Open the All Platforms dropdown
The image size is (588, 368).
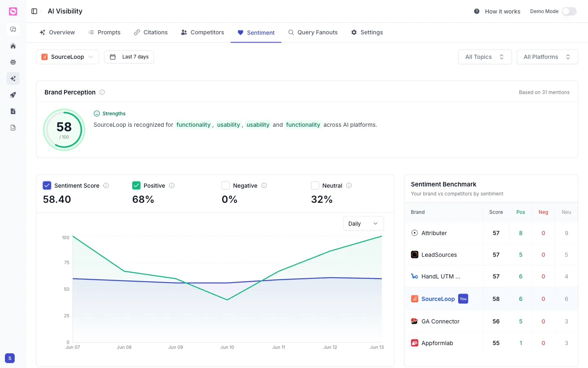(x=547, y=57)
